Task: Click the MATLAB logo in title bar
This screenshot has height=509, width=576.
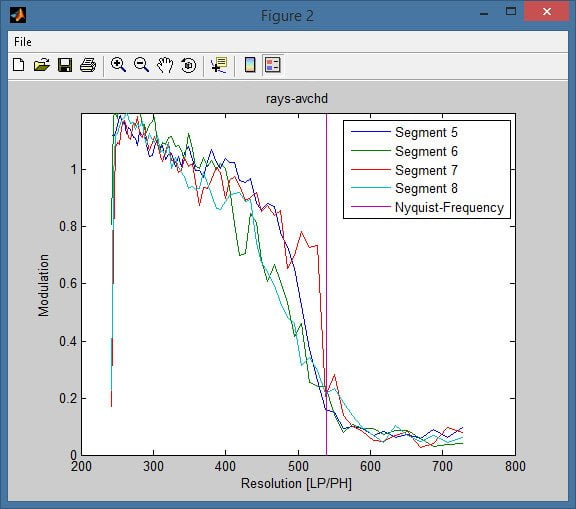Action: point(18,15)
